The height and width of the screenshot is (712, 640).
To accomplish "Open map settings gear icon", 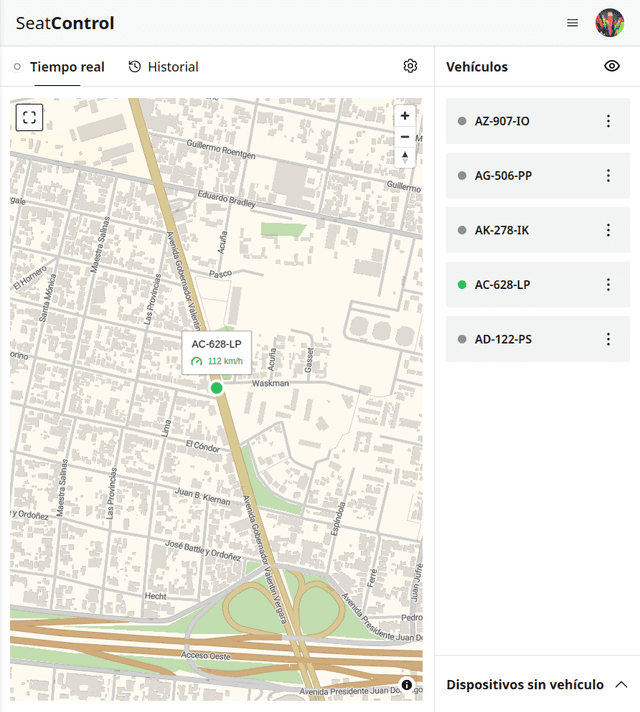I will tap(410, 66).
